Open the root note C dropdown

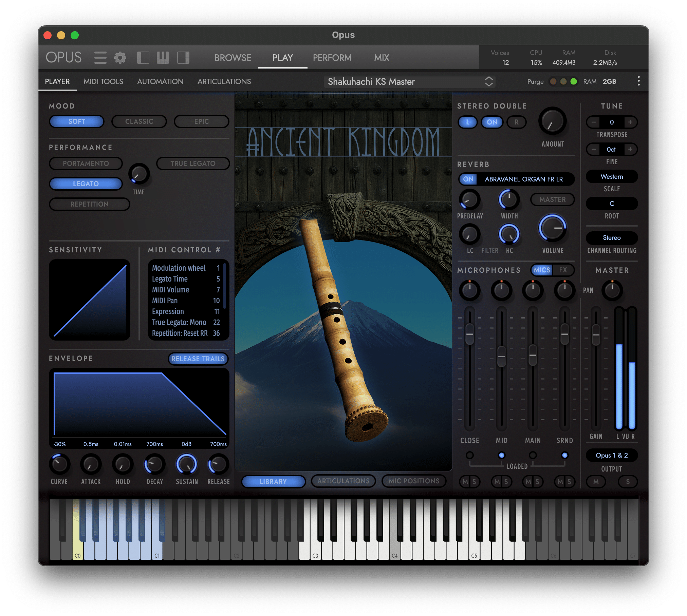[612, 204]
